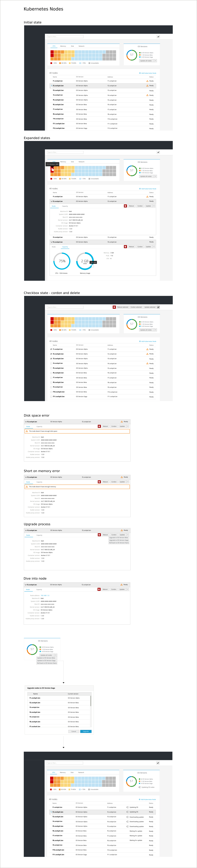
Task: Open Update all nodes caret in Checkbox state
Action: pos(155,330)
